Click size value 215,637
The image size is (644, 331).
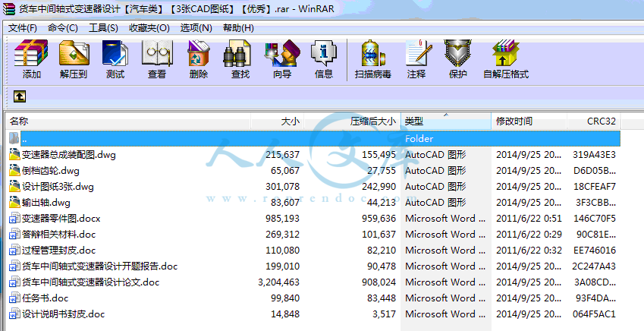[283, 155]
